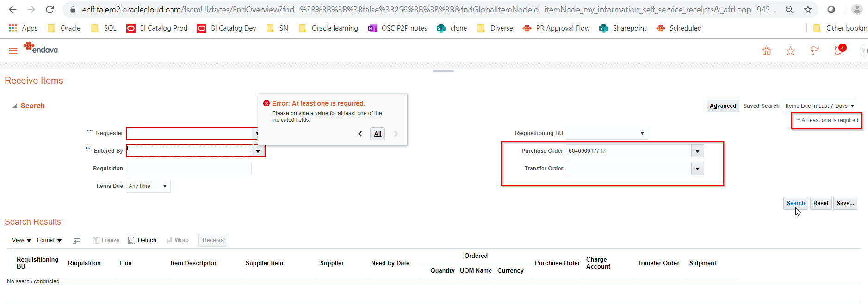Click the Need-by Date column header
The width and height of the screenshot is (868, 306).
(390, 263)
